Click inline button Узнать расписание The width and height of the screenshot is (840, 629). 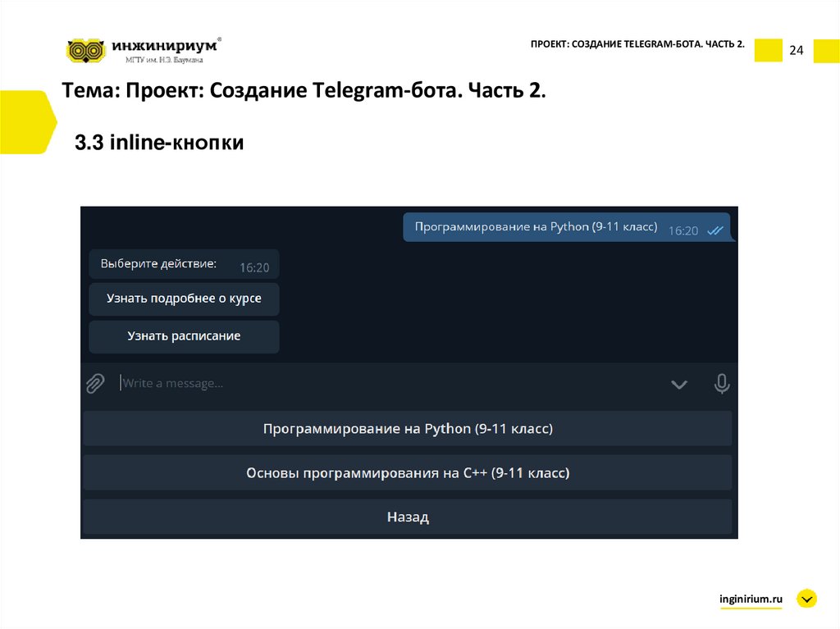[x=184, y=336]
